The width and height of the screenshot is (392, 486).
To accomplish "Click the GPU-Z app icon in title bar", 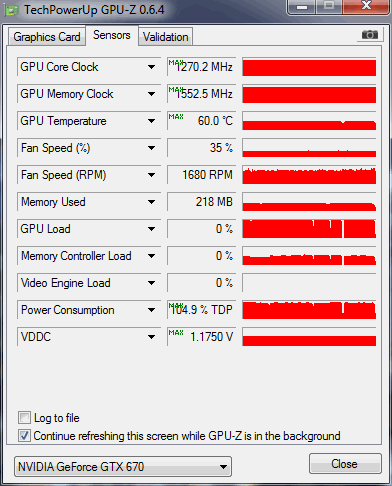I will 11,10.
